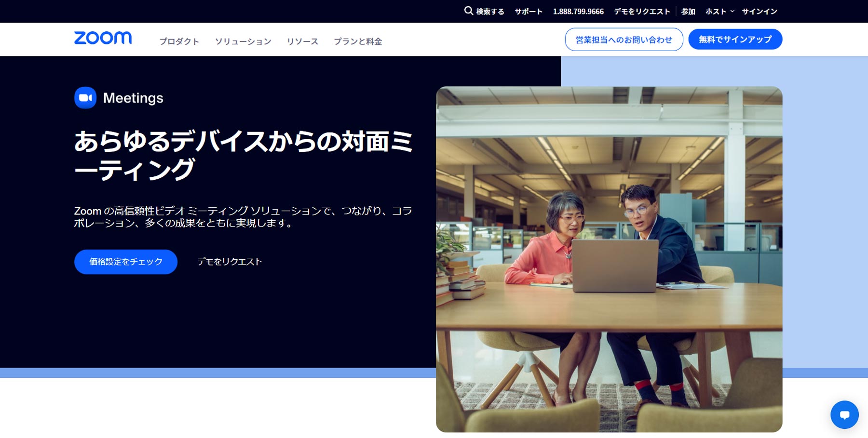Click 価格設定をチェック button

[126, 262]
